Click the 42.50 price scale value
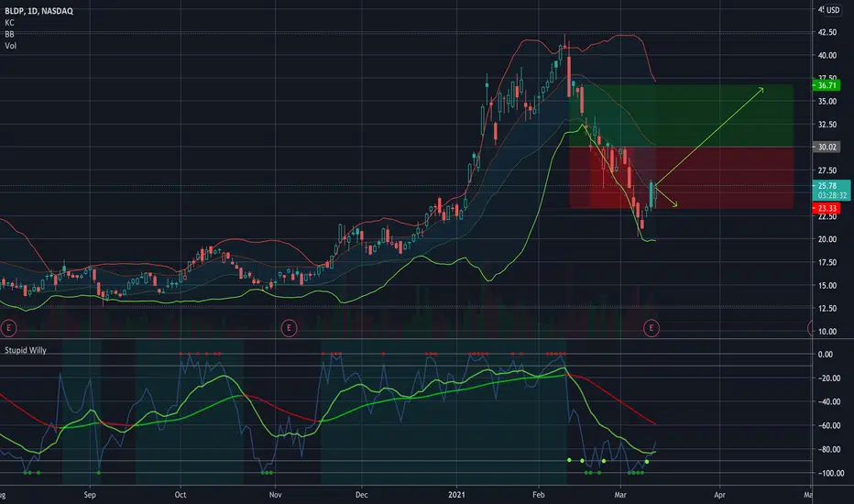 point(827,32)
